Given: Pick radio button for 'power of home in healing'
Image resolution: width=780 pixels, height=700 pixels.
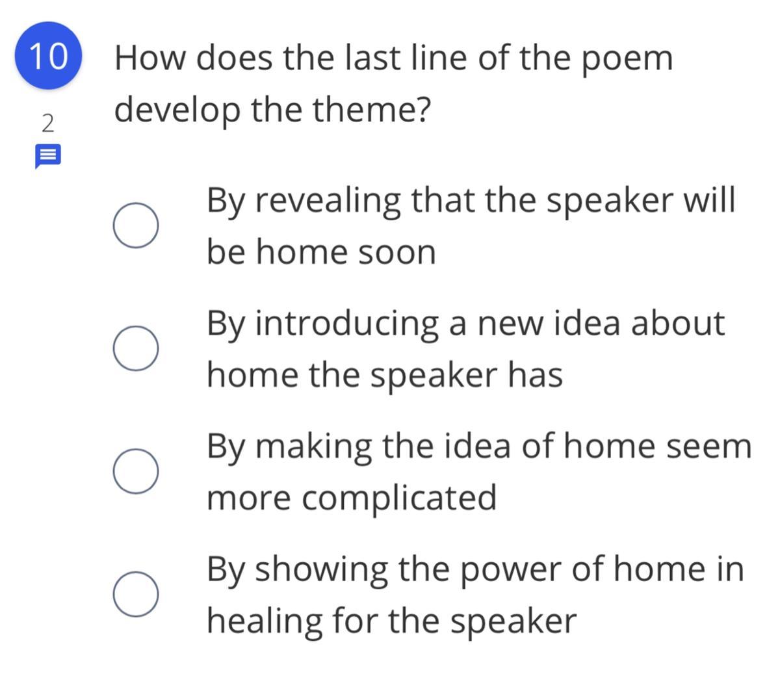Looking at the screenshot, I should [x=135, y=595].
